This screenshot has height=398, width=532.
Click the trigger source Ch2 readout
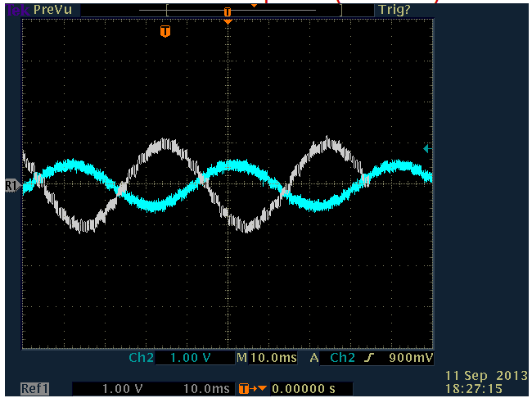tap(342, 358)
